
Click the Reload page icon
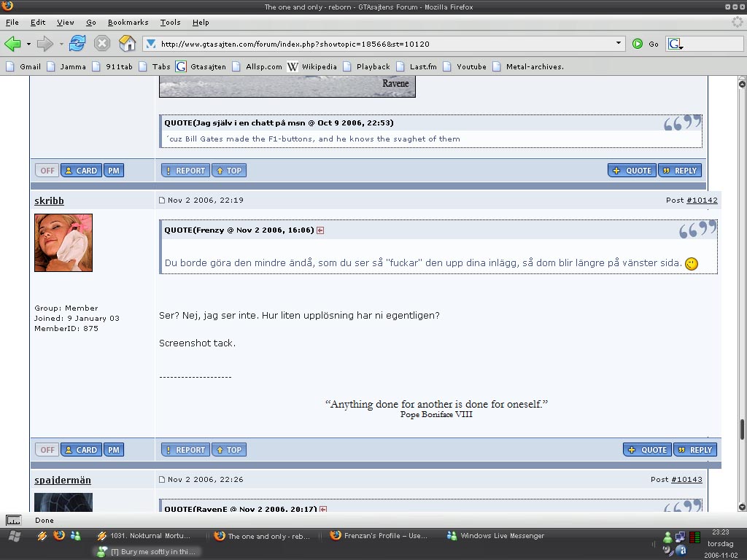(77, 44)
